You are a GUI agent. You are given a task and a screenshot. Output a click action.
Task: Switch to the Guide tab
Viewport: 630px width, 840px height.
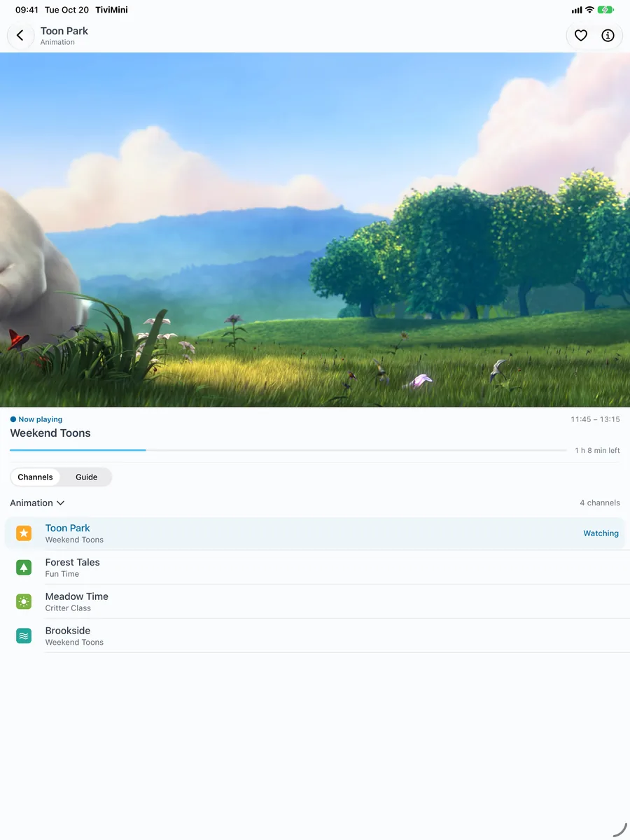pos(86,477)
